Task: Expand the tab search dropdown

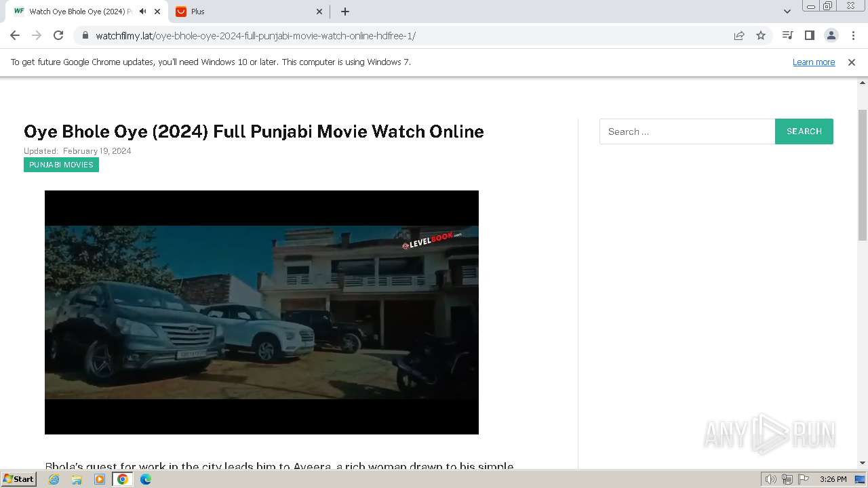Action: point(787,12)
